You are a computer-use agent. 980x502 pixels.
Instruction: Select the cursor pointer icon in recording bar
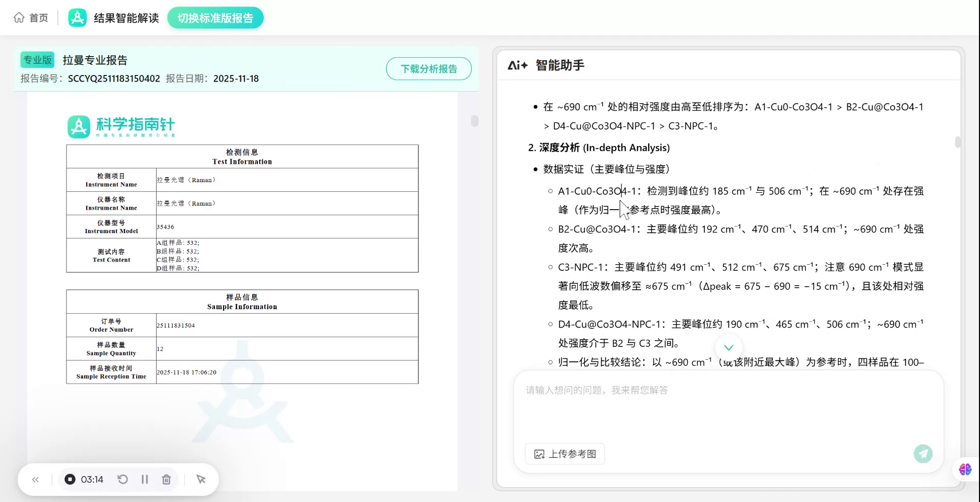201,479
